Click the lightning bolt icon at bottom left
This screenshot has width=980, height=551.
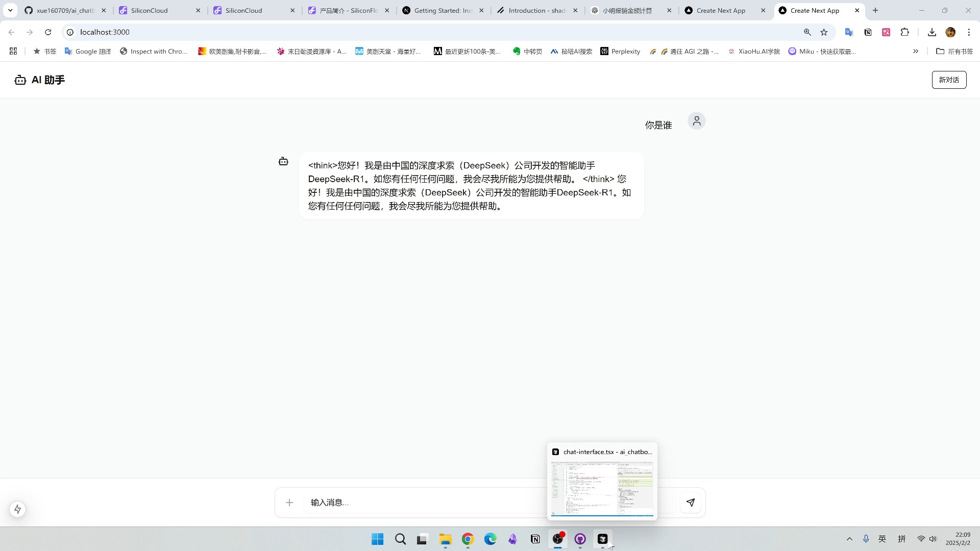point(17,509)
